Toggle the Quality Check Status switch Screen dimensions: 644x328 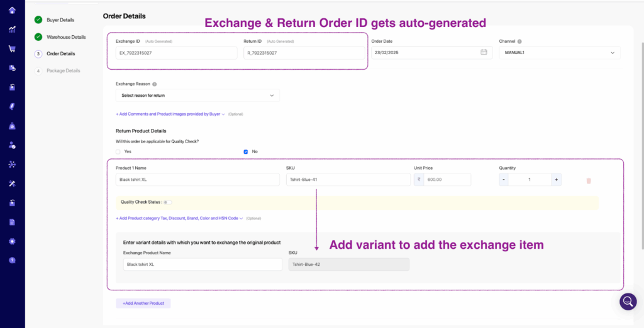[x=168, y=202]
